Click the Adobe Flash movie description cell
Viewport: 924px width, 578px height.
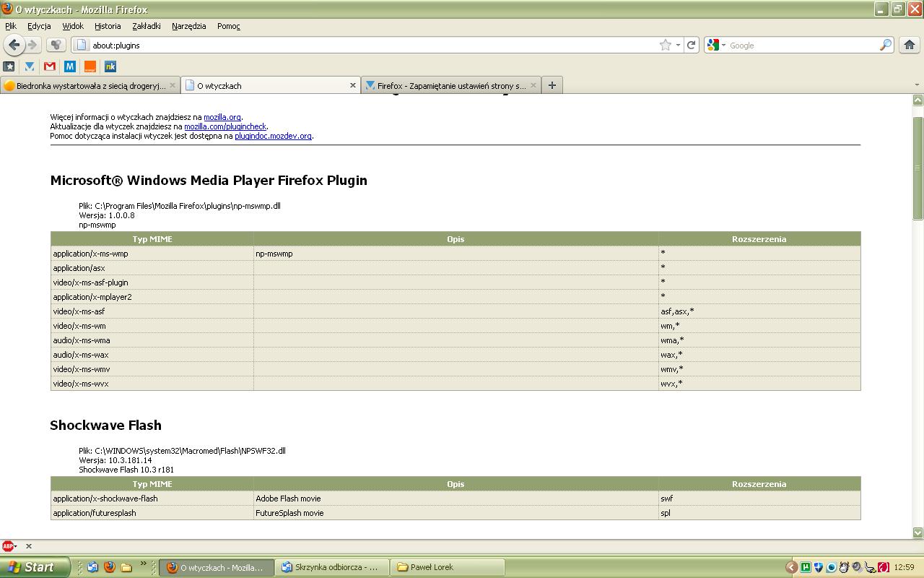456,499
